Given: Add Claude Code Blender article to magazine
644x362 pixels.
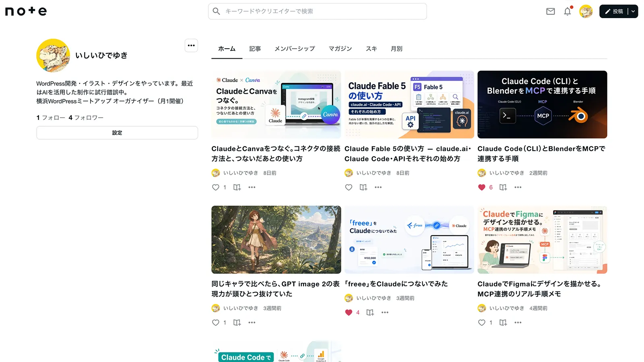Looking at the screenshot, I should (x=503, y=187).
